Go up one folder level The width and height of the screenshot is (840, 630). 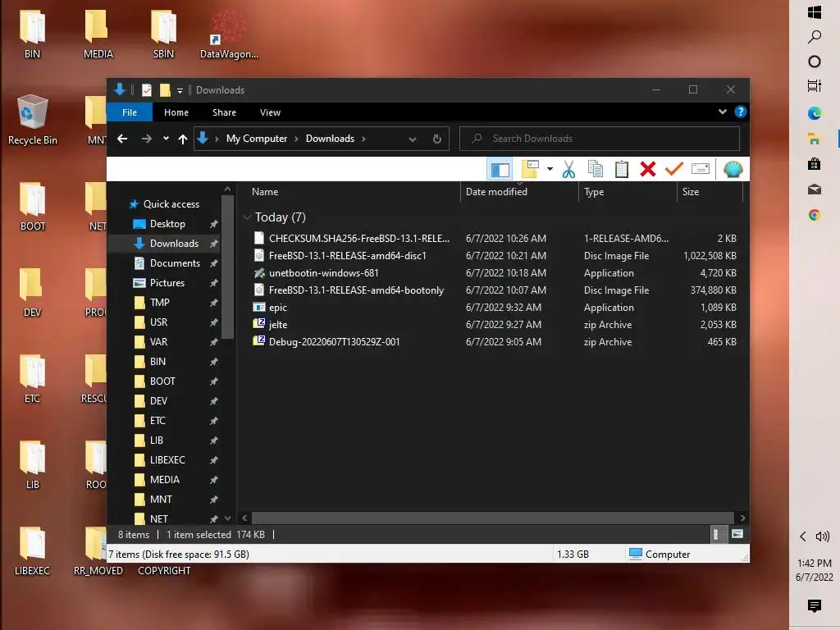pos(183,139)
